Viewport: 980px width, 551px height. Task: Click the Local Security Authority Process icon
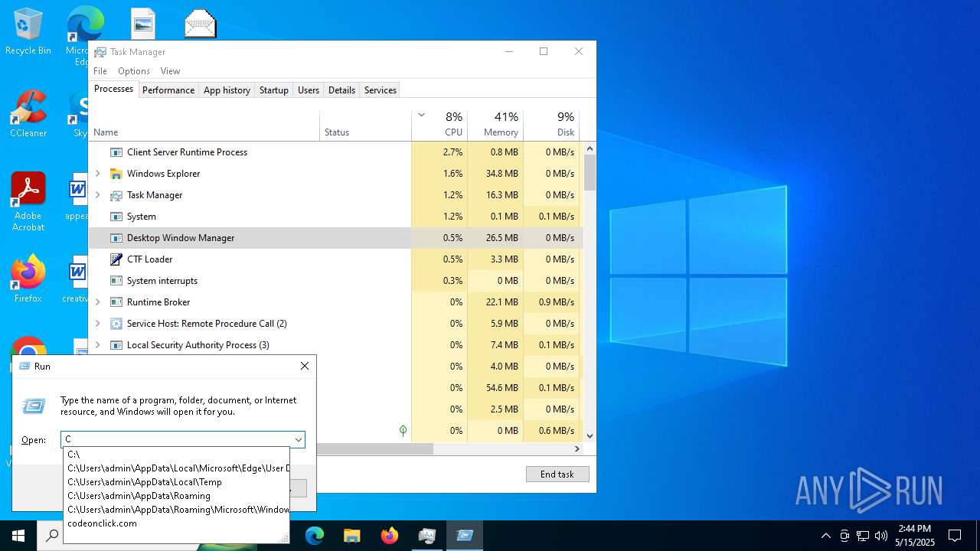click(116, 345)
